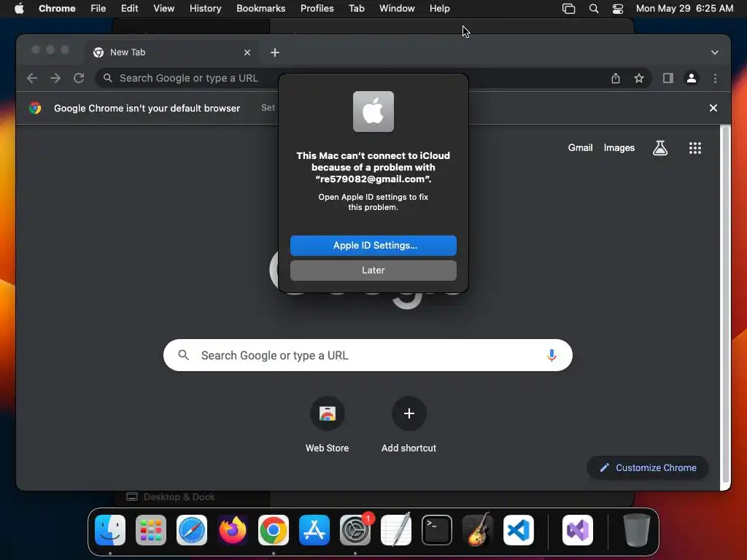
Task: Open the Profiles menu
Action: [317, 8]
